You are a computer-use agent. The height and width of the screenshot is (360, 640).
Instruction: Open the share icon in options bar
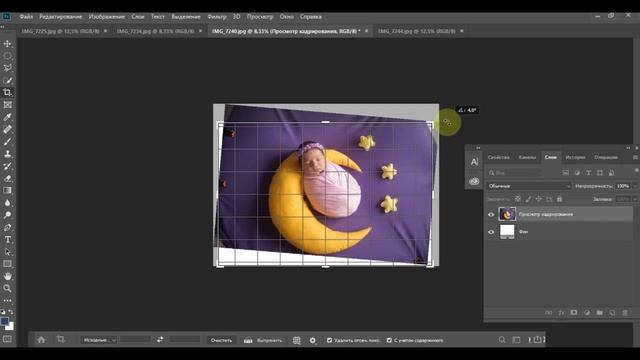click(537, 340)
